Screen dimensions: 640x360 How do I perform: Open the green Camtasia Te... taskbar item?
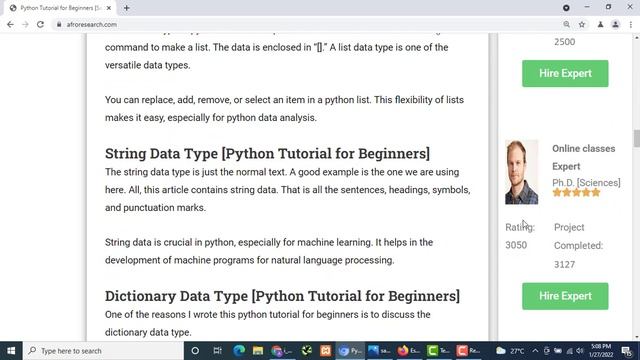click(x=438, y=351)
